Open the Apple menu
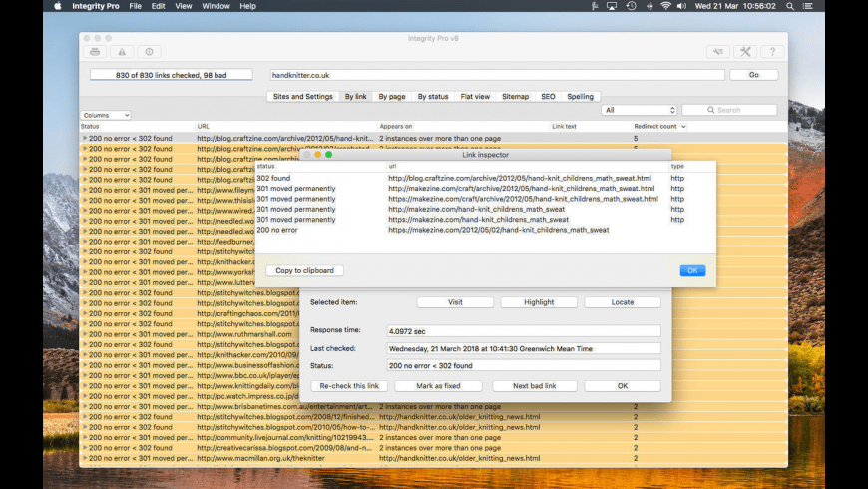The image size is (868, 489). 58,6
